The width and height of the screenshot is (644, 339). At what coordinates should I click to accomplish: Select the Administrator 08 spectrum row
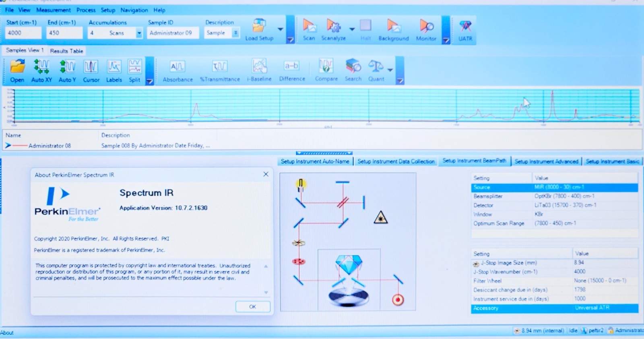point(322,146)
